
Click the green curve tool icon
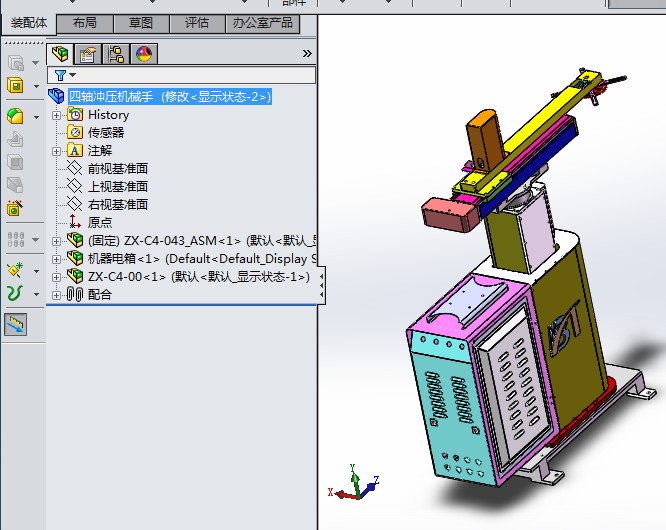(x=15, y=293)
